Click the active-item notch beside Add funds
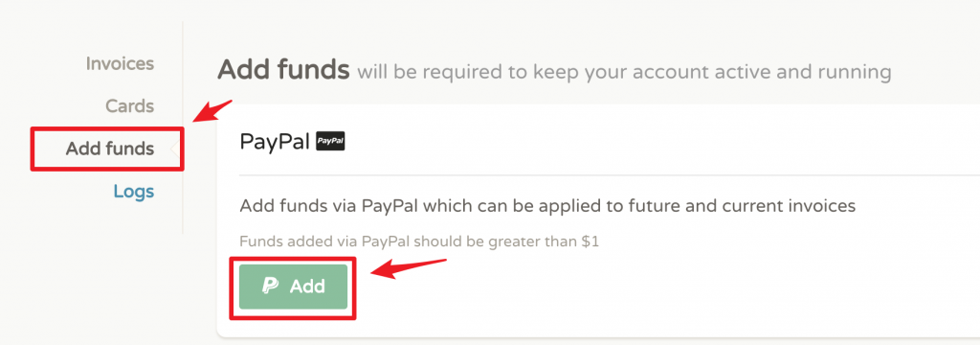The width and height of the screenshot is (980, 345). point(177,149)
